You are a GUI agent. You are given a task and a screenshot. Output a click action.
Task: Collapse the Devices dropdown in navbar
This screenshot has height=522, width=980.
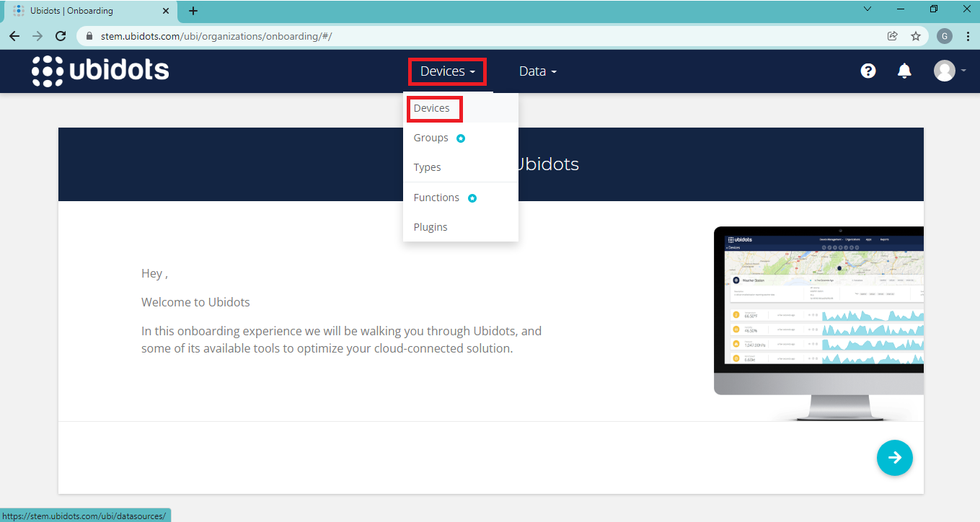(447, 71)
